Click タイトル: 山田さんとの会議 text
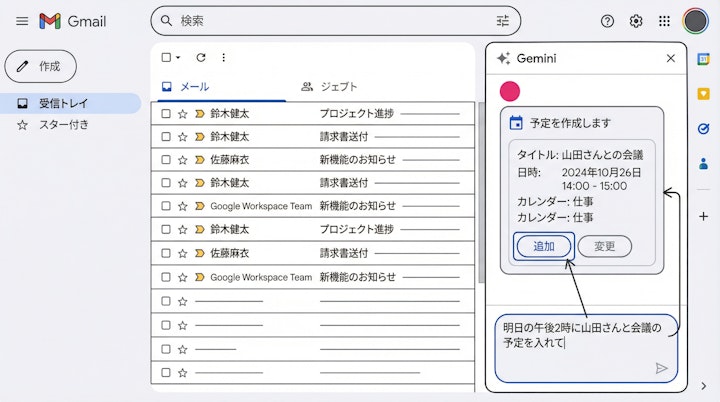Screen dimensions: 720x402 click(x=580, y=155)
